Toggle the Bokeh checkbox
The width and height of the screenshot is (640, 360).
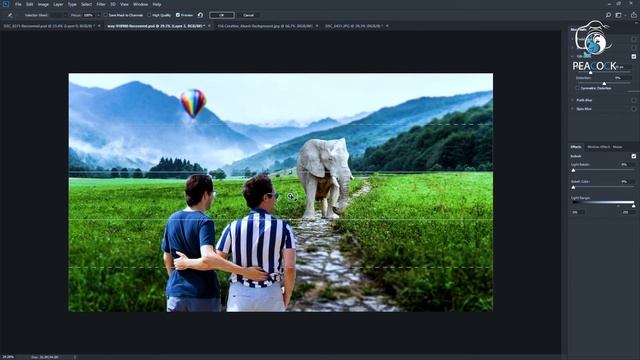(x=634, y=156)
